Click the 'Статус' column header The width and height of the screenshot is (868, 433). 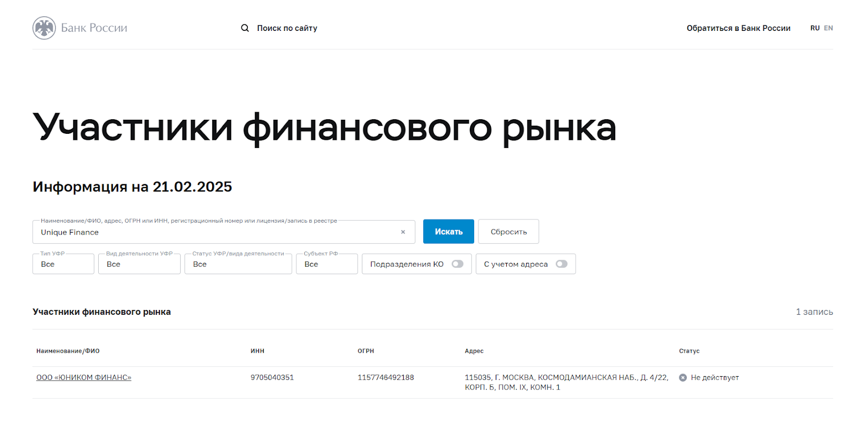click(689, 351)
